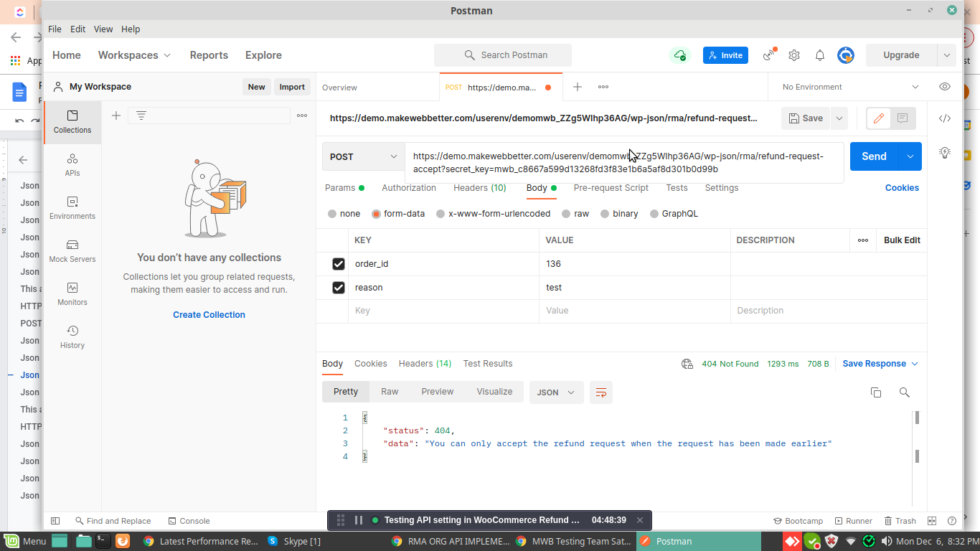
Task: Open Postman settings gear icon
Action: tap(794, 55)
